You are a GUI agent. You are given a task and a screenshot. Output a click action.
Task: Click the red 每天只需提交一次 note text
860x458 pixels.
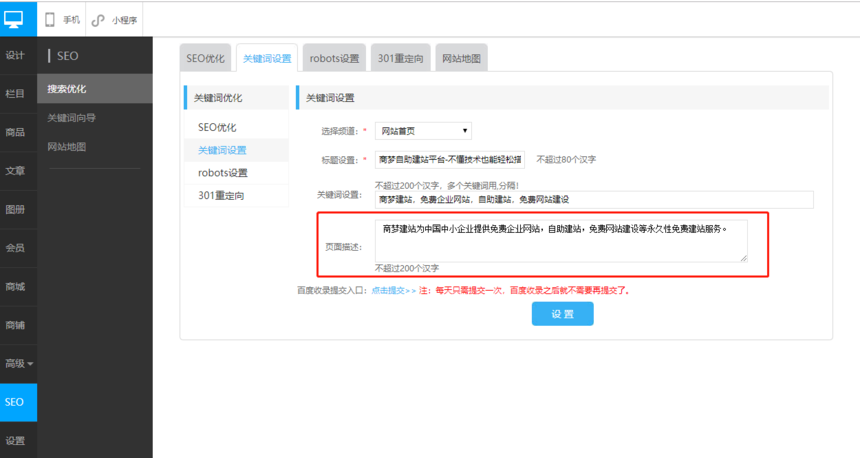pyautogui.click(x=524, y=291)
